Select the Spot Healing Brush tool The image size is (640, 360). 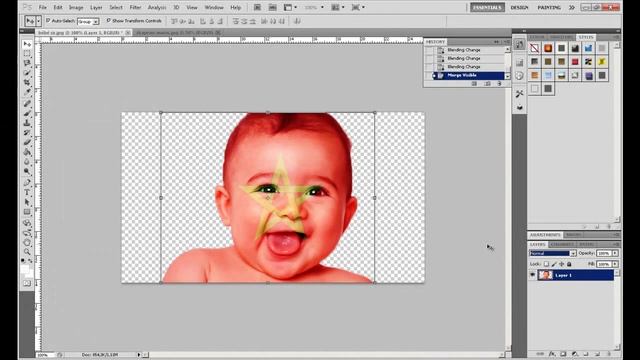point(27,103)
